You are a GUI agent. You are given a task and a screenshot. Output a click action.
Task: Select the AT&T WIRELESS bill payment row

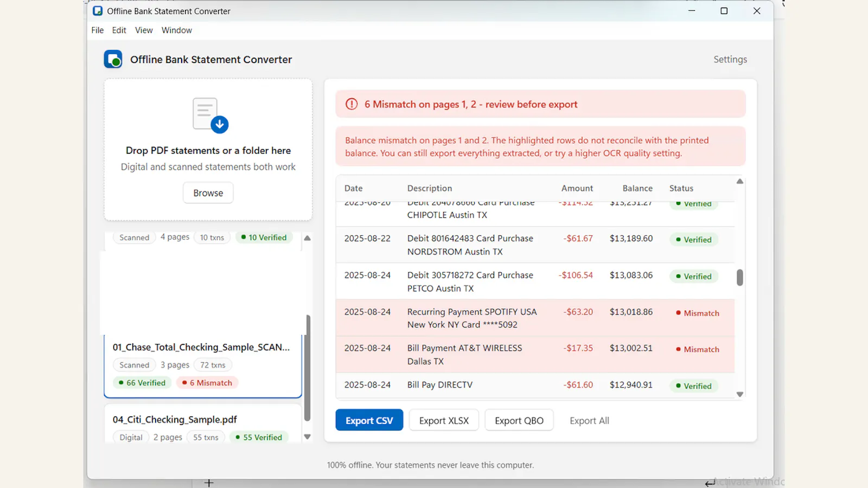(x=535, y=355)
